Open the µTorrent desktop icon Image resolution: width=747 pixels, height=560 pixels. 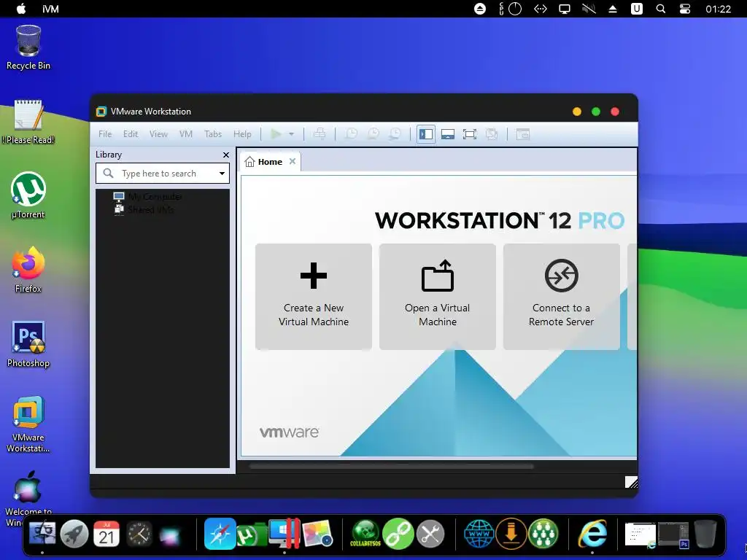(x=28, y=195)
